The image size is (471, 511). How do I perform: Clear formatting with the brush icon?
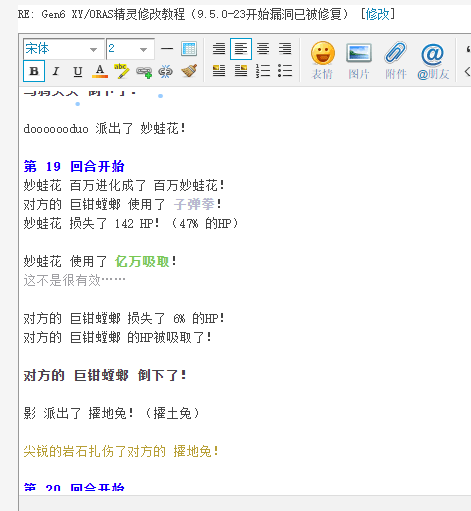tap(189, 71)
